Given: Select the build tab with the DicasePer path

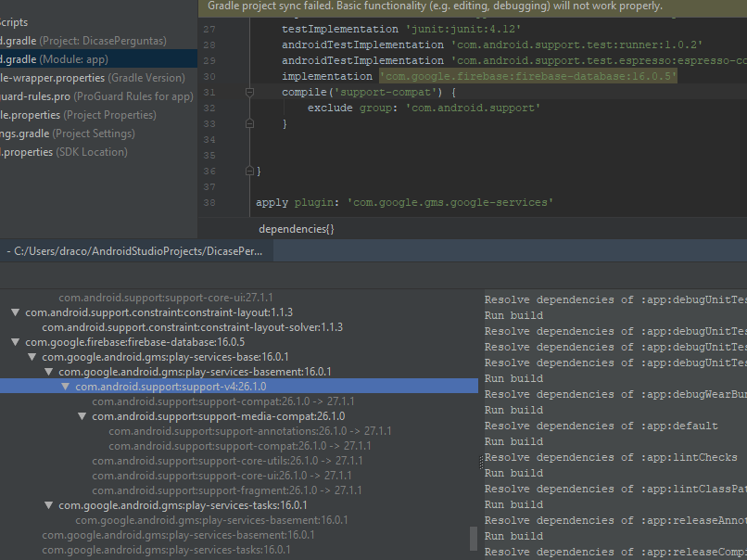Looking at the screenshot, I should pyautogui.click(x=137, y=251).
